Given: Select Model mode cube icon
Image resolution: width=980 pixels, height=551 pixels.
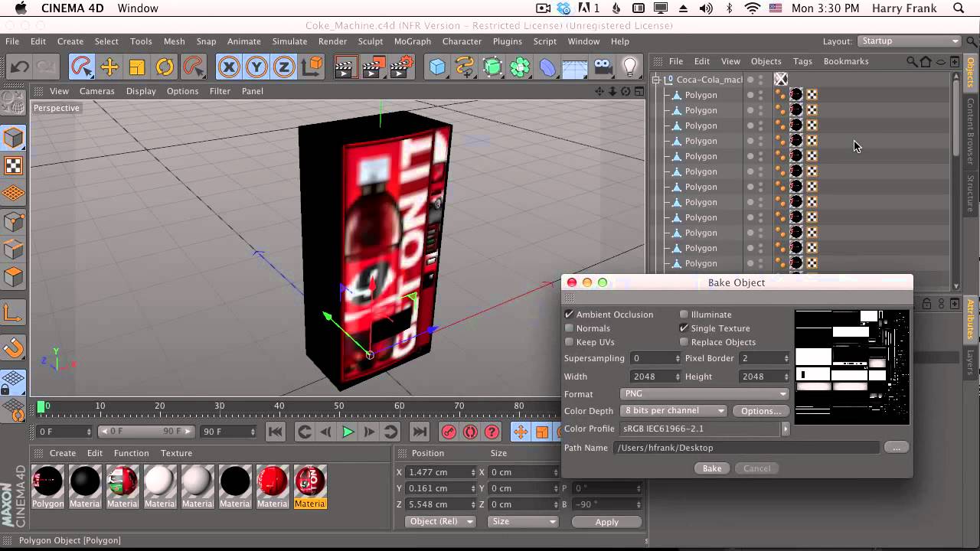Looking at the screenshot, I should pos(13,138).
